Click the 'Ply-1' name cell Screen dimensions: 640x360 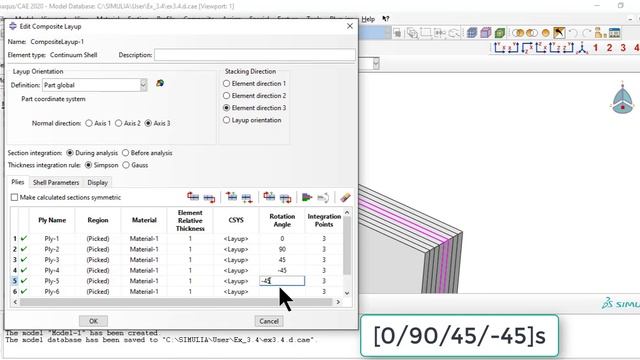(52, 238)
